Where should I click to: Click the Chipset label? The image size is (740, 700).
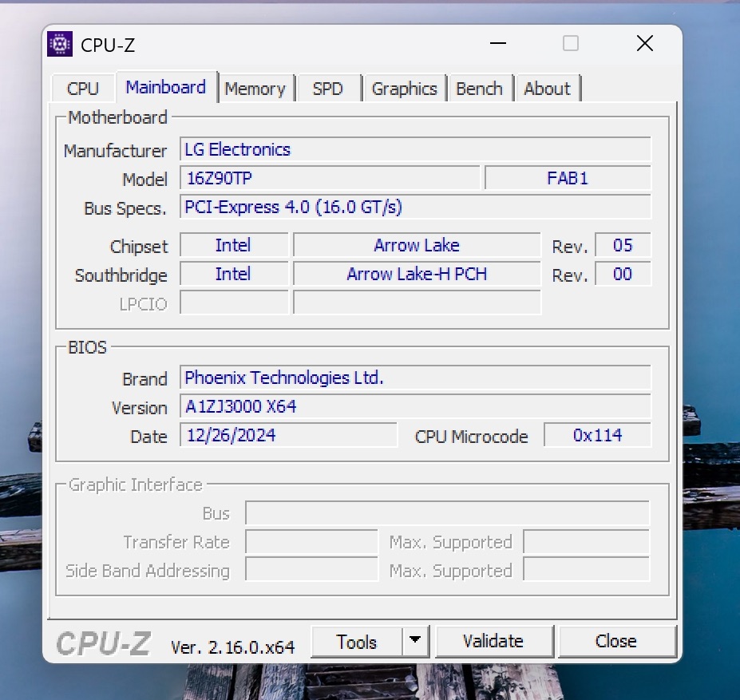(139, 247)
